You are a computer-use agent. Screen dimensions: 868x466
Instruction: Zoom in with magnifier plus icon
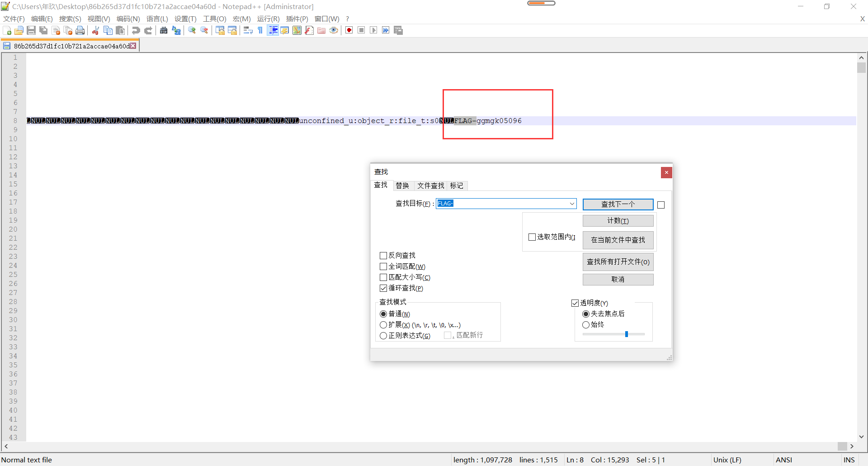click(x=192, y=30)
